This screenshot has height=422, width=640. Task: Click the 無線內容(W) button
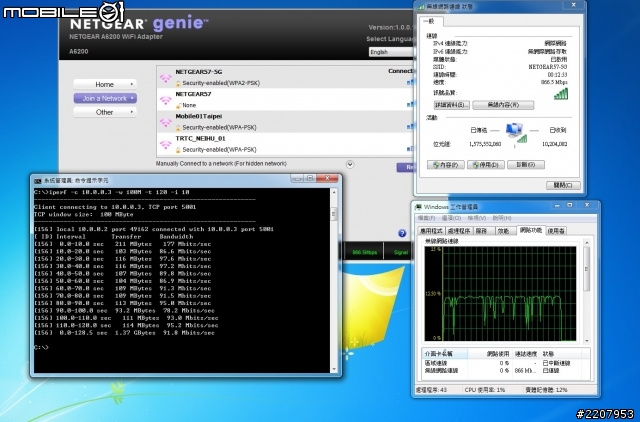(x=503, y=105)
